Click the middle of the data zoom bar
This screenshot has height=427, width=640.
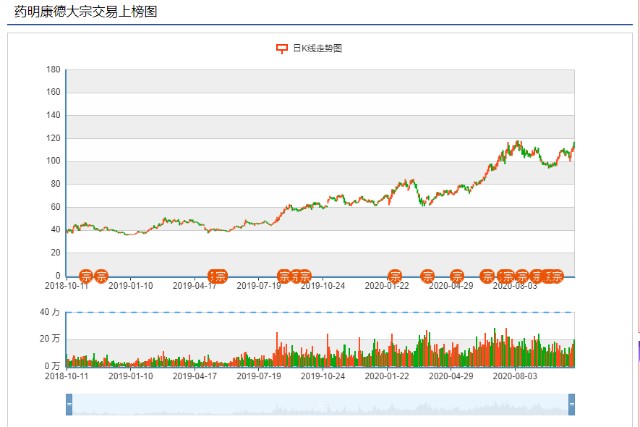click(320, 405)
